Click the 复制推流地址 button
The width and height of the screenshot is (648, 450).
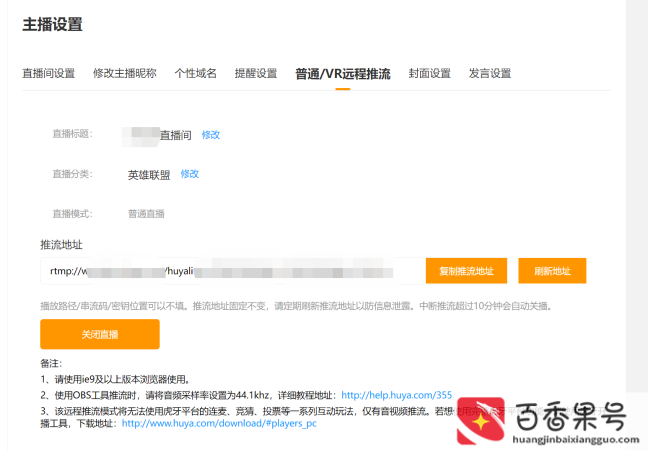point(466,271)
